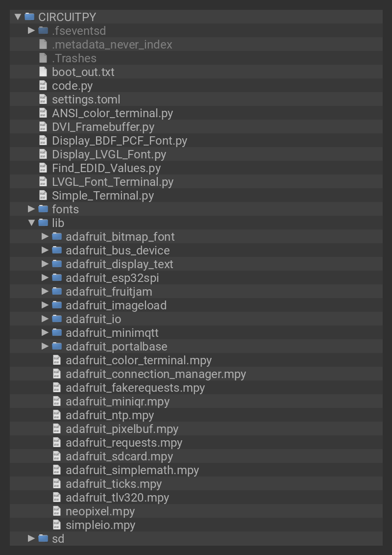Image resolution: width=392 pixels, height=555 pixels.
Task: Select ANSI_color_terminal.py in the tree
Action: pyautogui.click(x=112, y=113)
